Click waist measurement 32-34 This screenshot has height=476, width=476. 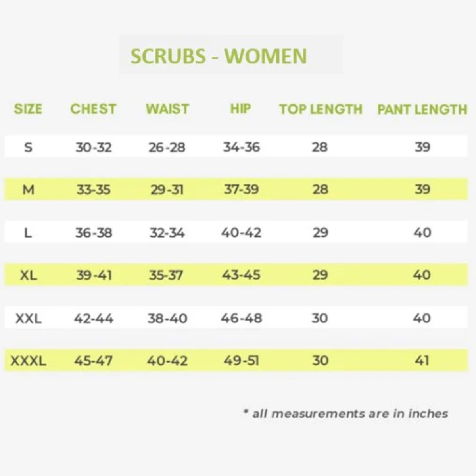167,232
